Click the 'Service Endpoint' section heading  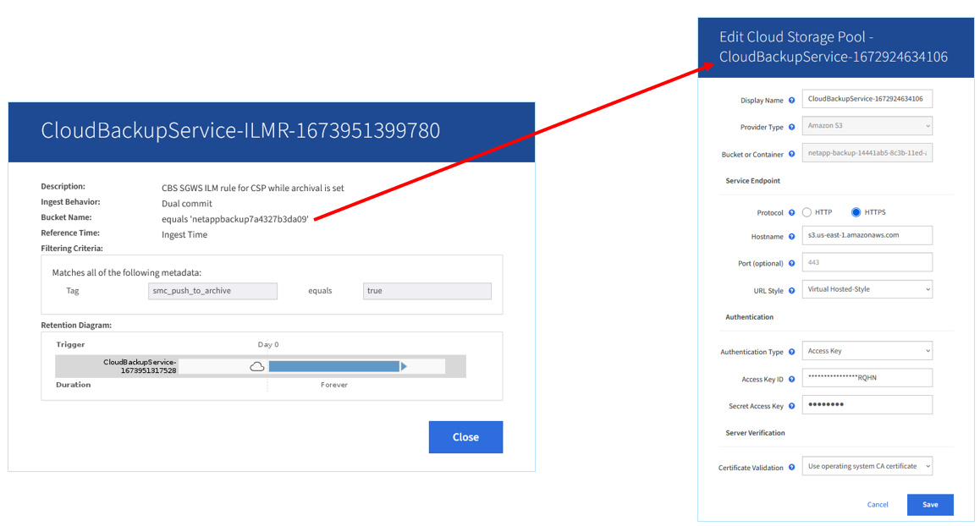coord(752,181)
